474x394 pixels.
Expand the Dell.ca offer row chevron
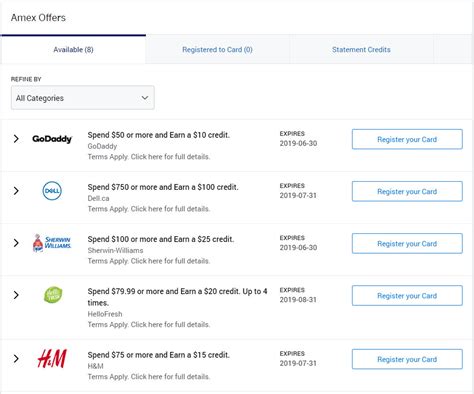16,191
